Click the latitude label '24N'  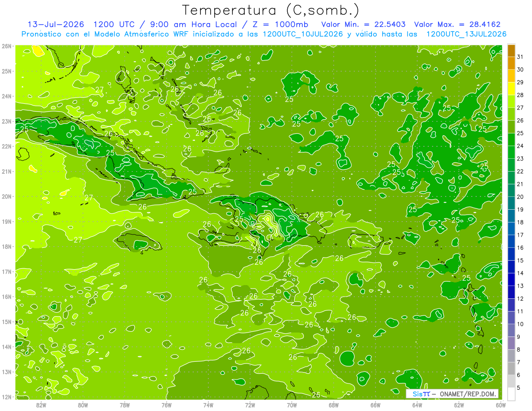click(6, 96)
